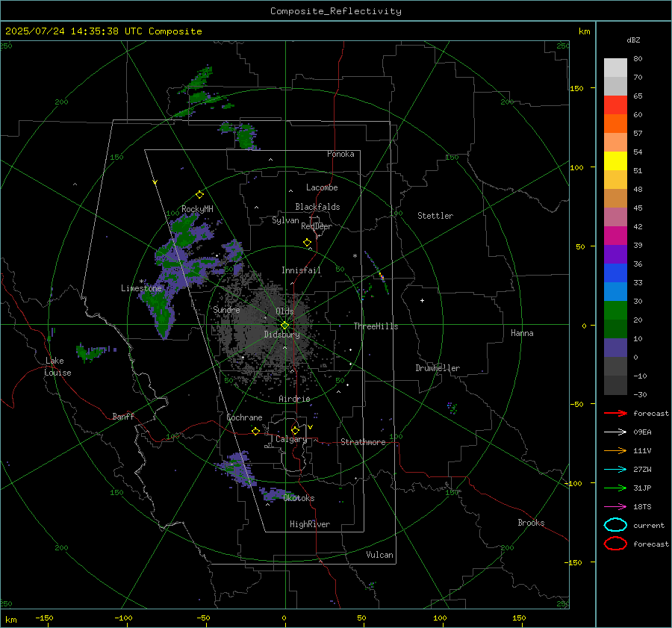Click the Calgary map label
Viewport: 672px width, 628px height.
coord(291,439)
